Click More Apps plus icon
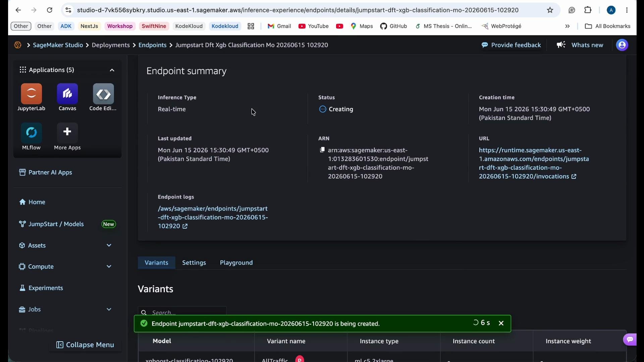 click(67, 132)
